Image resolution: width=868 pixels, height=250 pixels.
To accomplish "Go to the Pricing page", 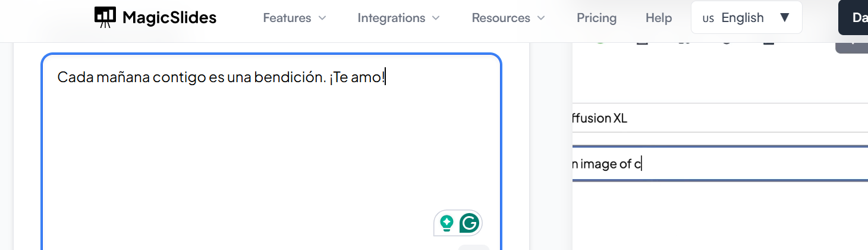I will [596, 18].
